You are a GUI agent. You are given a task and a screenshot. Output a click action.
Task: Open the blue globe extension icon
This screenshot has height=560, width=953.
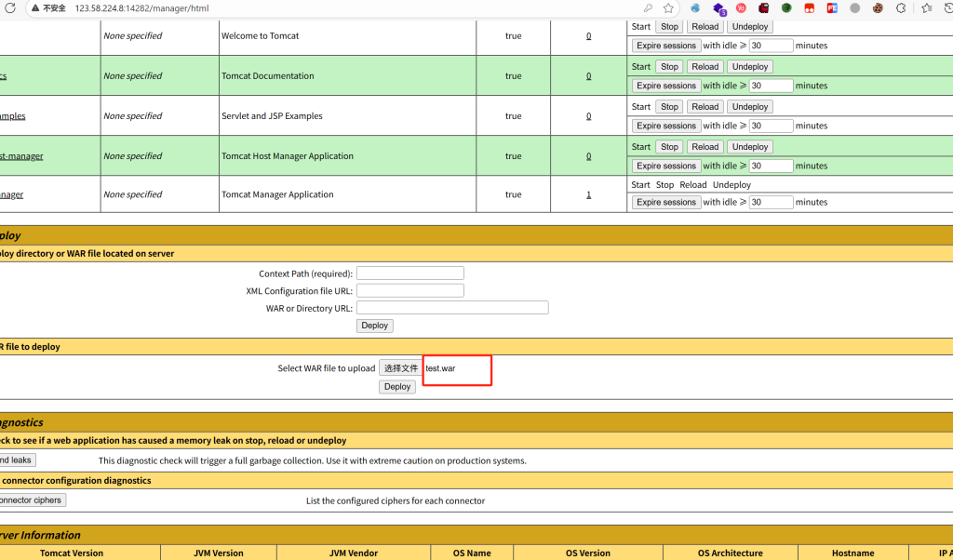(695, 7)
